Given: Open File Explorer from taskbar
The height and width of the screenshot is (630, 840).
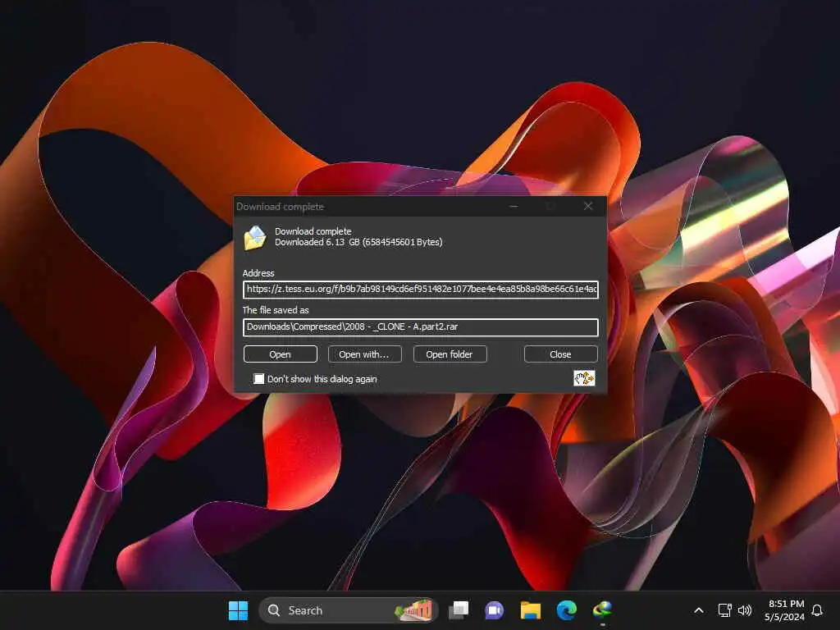Looking at the screenshot, I should [x=531, y=610].
